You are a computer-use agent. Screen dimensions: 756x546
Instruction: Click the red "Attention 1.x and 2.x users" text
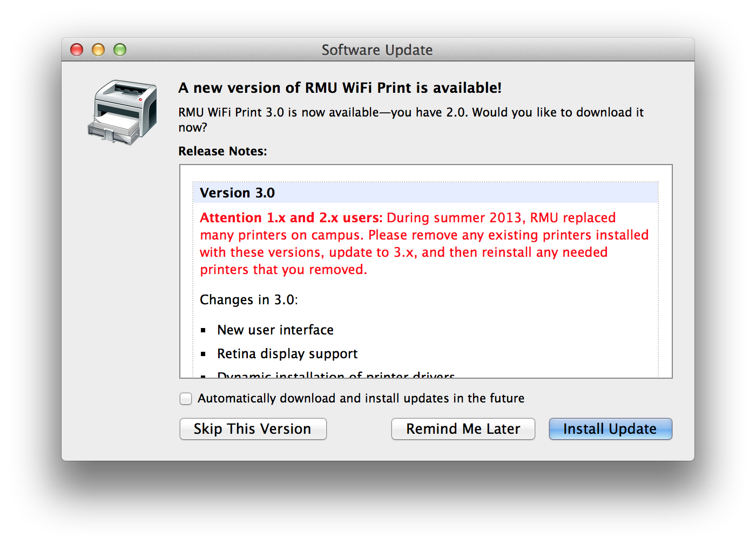(291, 218)
